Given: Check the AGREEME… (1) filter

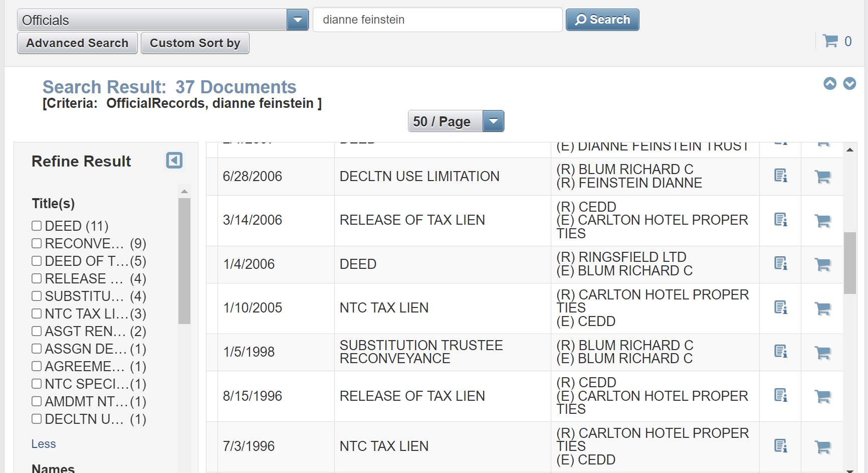Looking at the screenshot, I should [37, 366].
